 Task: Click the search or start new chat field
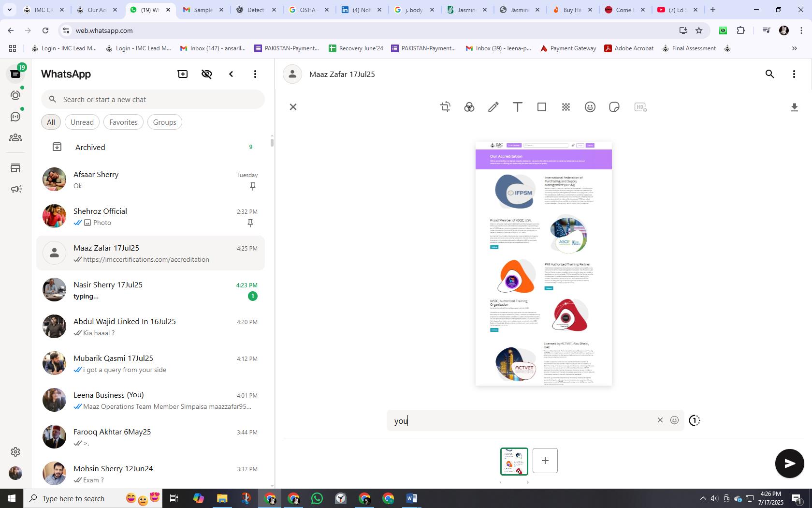point(153,99)
